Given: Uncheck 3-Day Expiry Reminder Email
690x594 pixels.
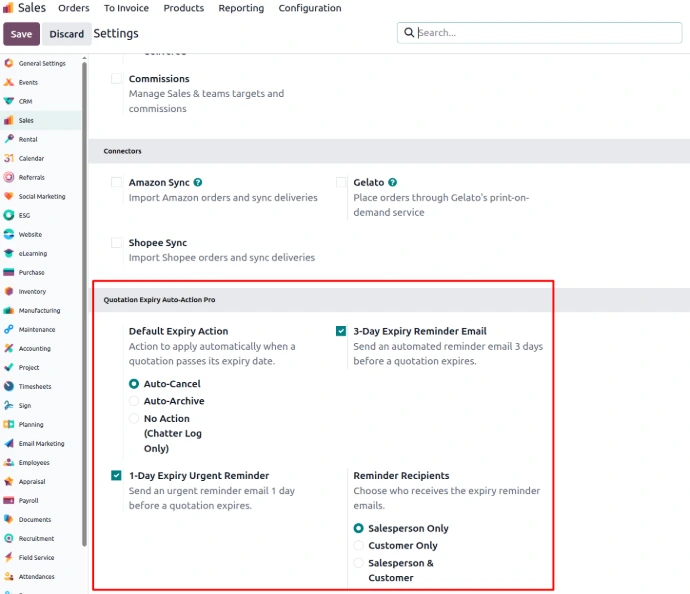Looking at the screenshot, I should pyautogui.click(x=341, y=331).
